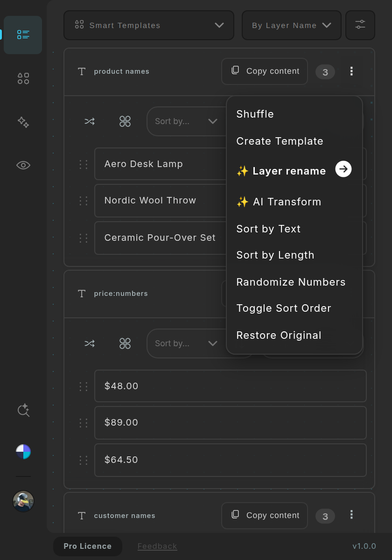Open the list view sidebar icon
392x560 pixels.
(x=23, y=35)
